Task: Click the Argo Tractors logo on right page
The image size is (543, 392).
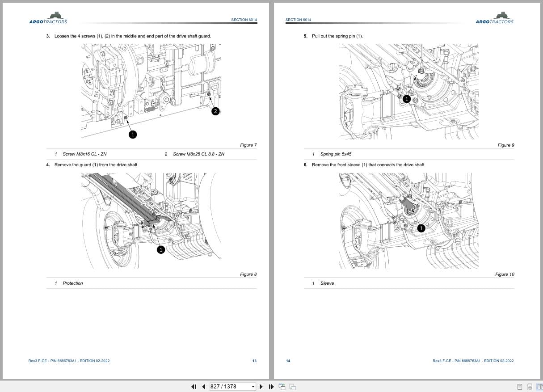Action: (495, 18)
